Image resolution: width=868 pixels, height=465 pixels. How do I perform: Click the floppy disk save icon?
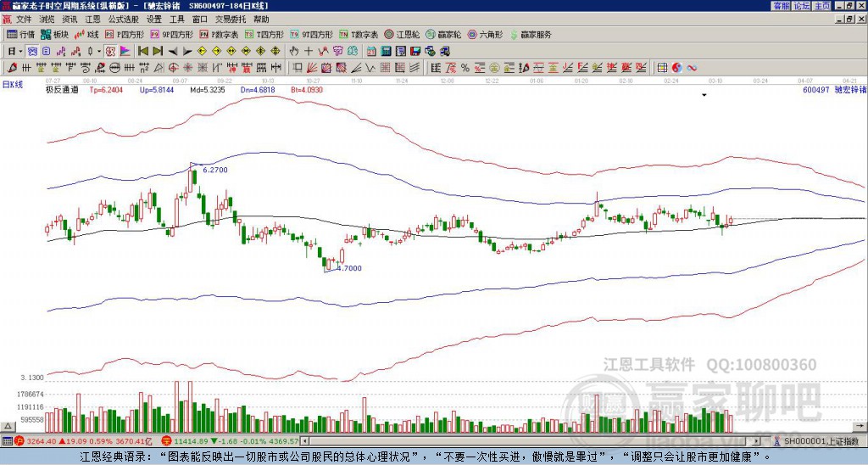[x=415, y=51]
